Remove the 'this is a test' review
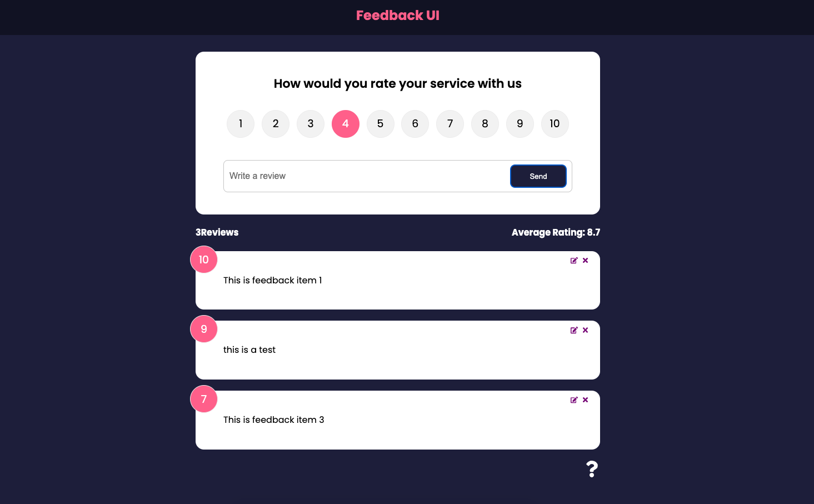The image size is (814, 504). click(585, 330)
